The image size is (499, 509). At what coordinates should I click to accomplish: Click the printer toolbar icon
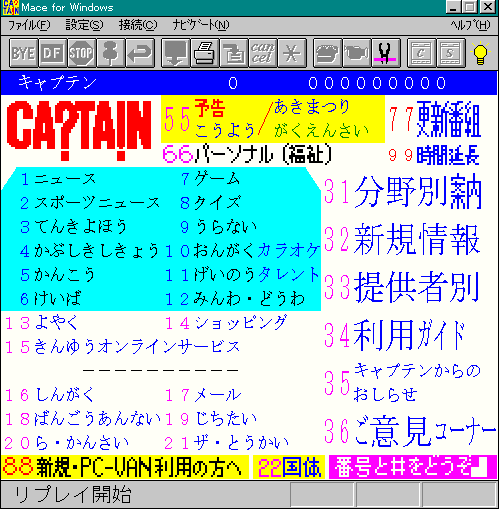[x=204, y=53]
